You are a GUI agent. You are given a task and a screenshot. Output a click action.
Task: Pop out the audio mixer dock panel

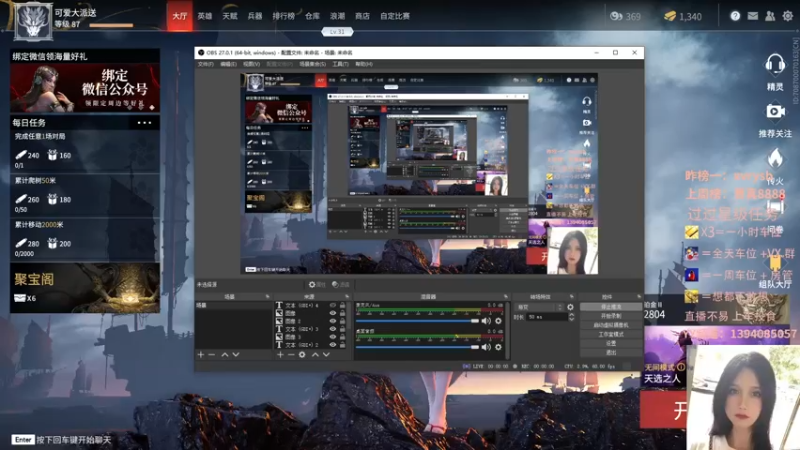coord(506,296)
